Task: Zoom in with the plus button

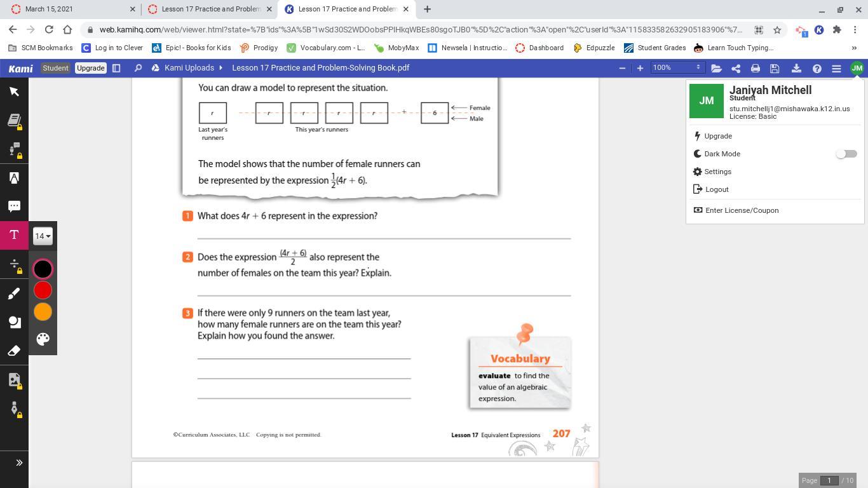Action: tap(640, 68)
